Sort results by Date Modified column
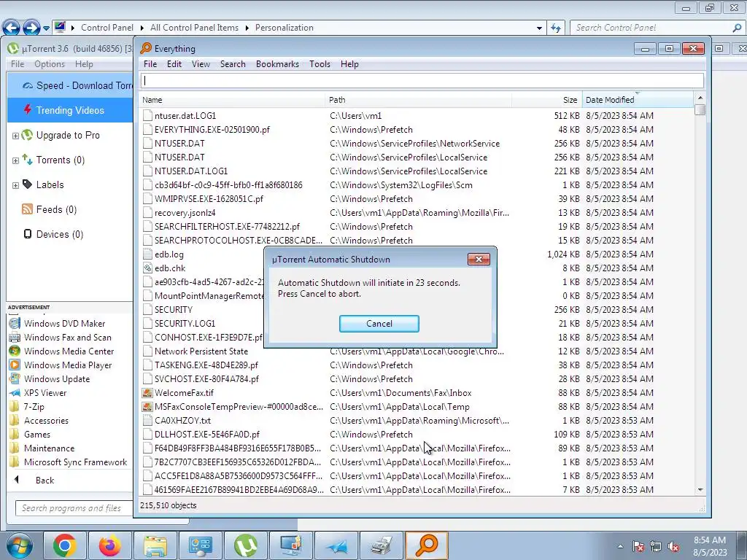This screenshot has height=560, width=747. [x=638, y=100]
